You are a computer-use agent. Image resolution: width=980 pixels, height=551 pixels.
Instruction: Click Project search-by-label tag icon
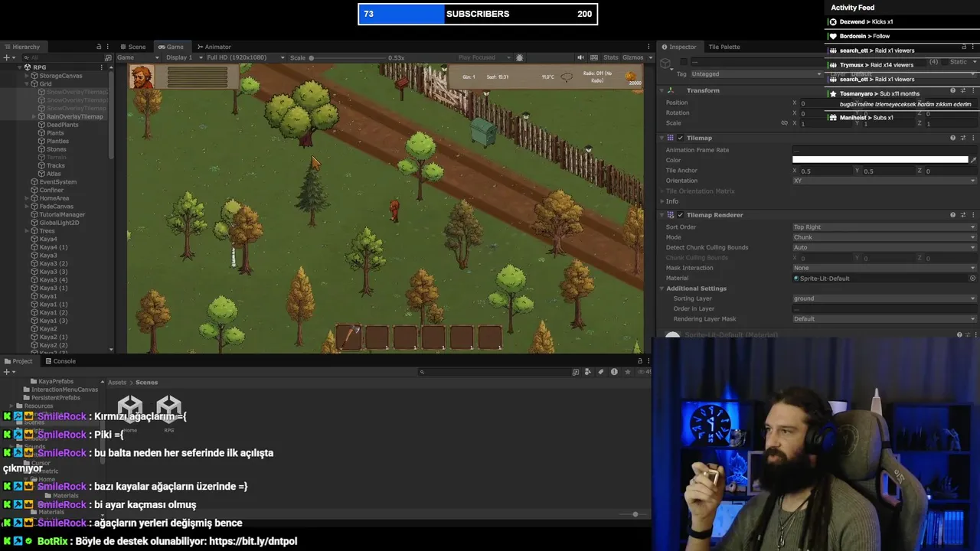[601, 372]
